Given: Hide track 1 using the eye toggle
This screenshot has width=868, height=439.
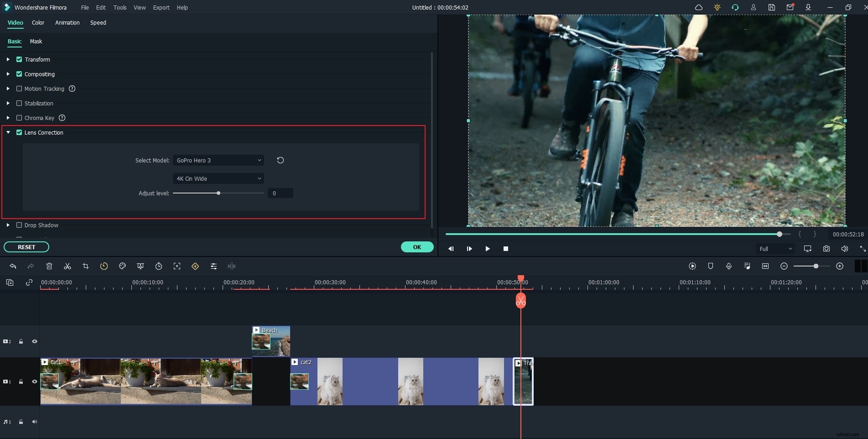Looking at the screenshot, I should (x=34, y=381).
